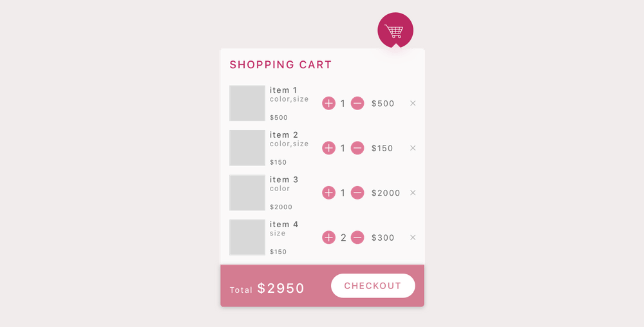Increase quantity of item 2
The width and height of the screenshot is (644, 327).
(x=328, y=148)
